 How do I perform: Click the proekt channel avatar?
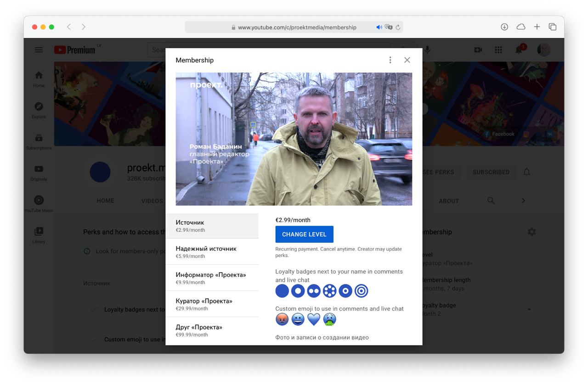click(100, 172)
